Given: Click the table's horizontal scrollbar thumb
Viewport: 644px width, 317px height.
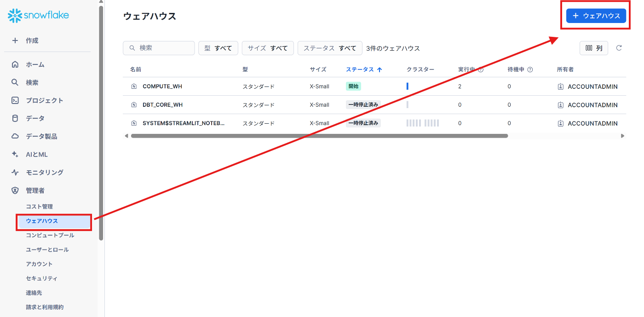Looking at the screenshot, I should pyautogui.click(x=319, y=136).
